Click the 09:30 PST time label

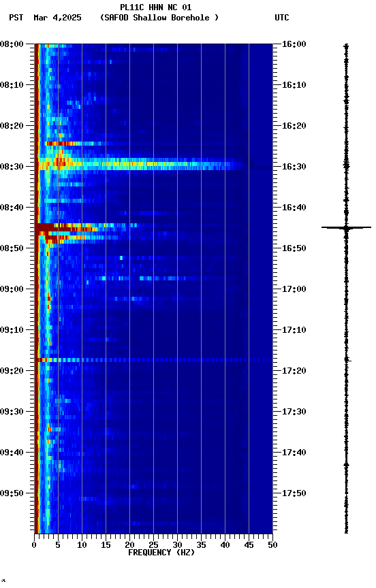[x=12, y=412]
